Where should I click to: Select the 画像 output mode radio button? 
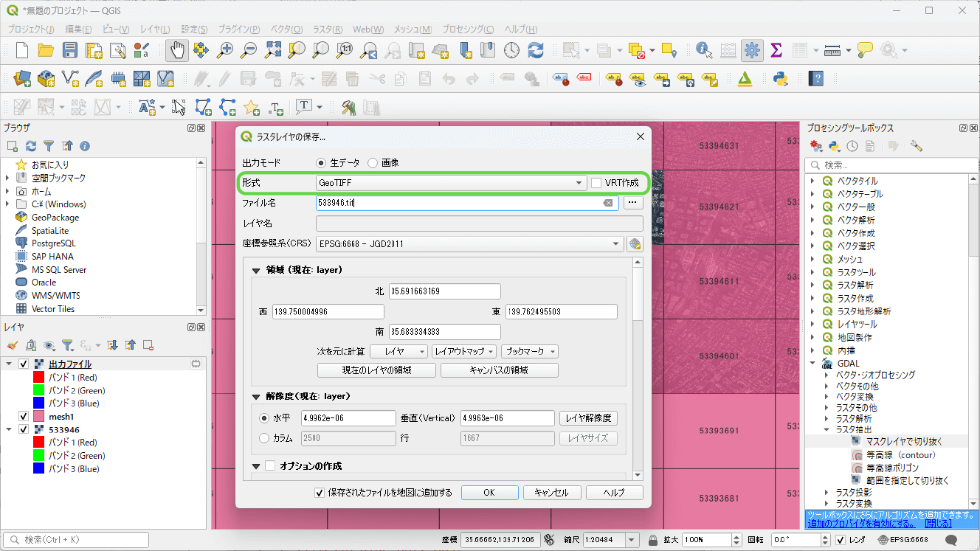tap(373, 162)
